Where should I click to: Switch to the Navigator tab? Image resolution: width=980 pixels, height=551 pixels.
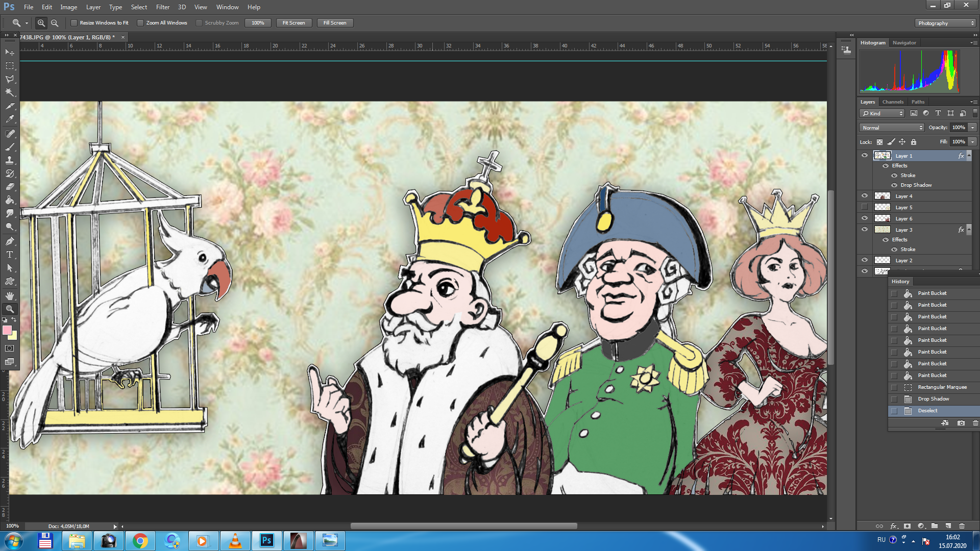pos(904,42)
